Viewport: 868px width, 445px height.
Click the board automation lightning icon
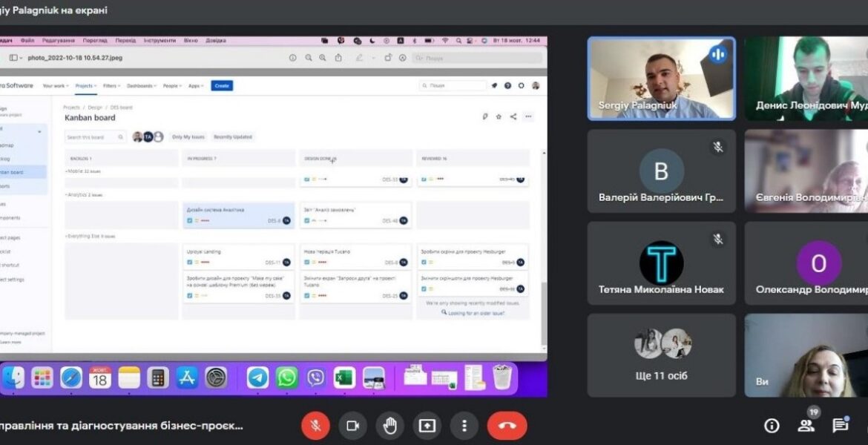coord(485,116)
